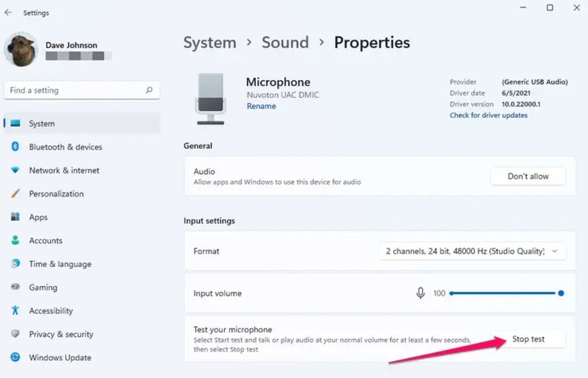Click the search magnifier icon
The width and height of the screenshot is (588, 378).
point(149,90)
